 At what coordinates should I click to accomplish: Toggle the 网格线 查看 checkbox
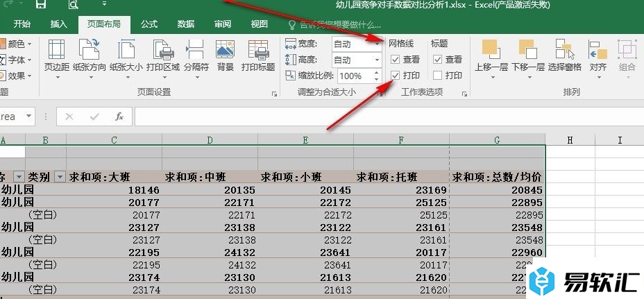click(396, 60)
